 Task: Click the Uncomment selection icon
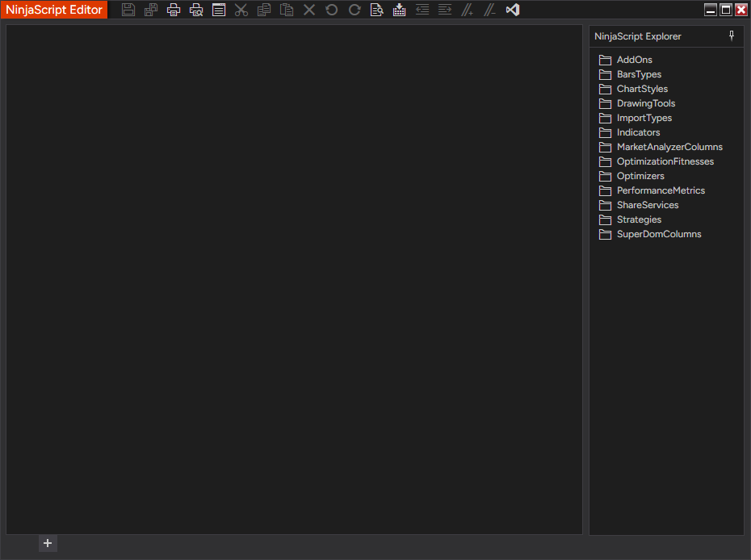click(x=490, y=10)
